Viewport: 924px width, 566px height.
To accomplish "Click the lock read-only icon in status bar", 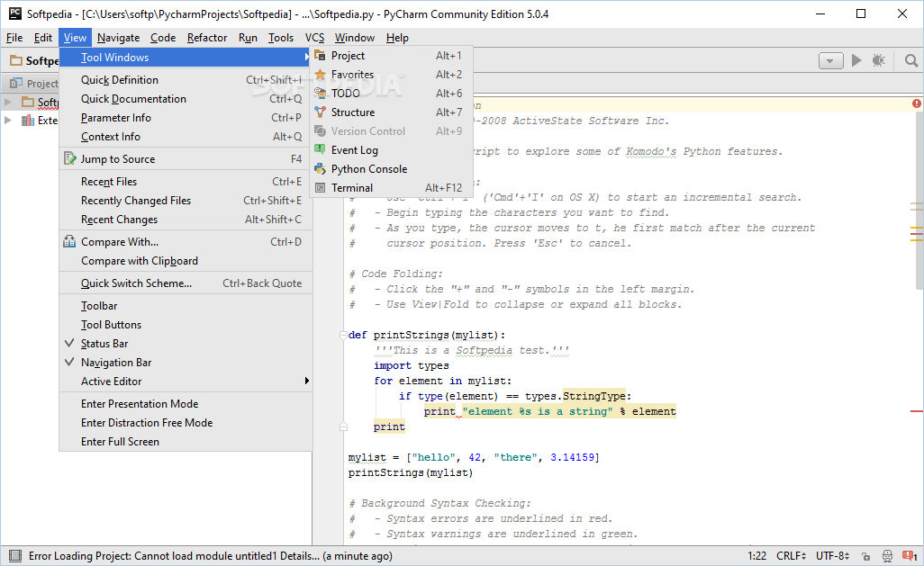I will (x=865, y=556).
